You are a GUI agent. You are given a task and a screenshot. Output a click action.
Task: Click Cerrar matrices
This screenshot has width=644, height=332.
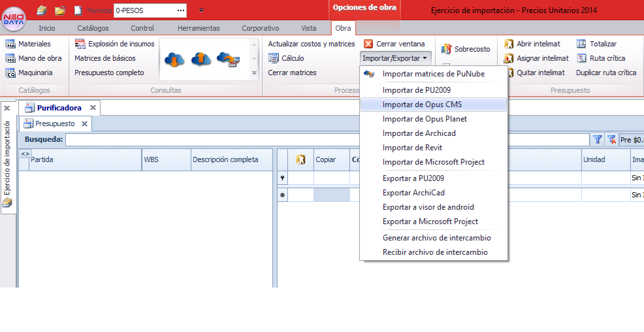coord(292,73)
